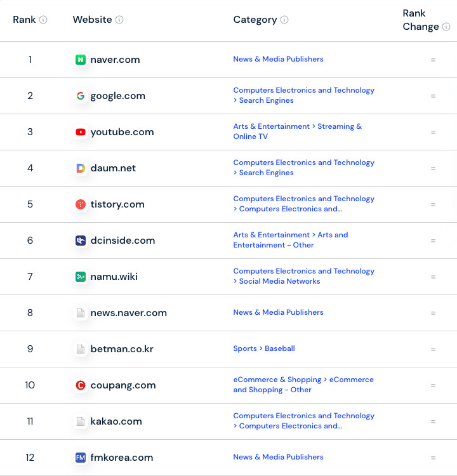Viewport: 457px width, 476px height.
Task: Click the info icon beside Category header
Action: point(284,20)
